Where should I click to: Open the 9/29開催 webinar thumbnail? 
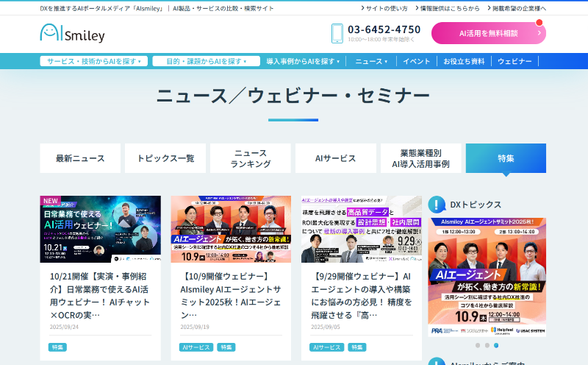(x=362, y=229)
